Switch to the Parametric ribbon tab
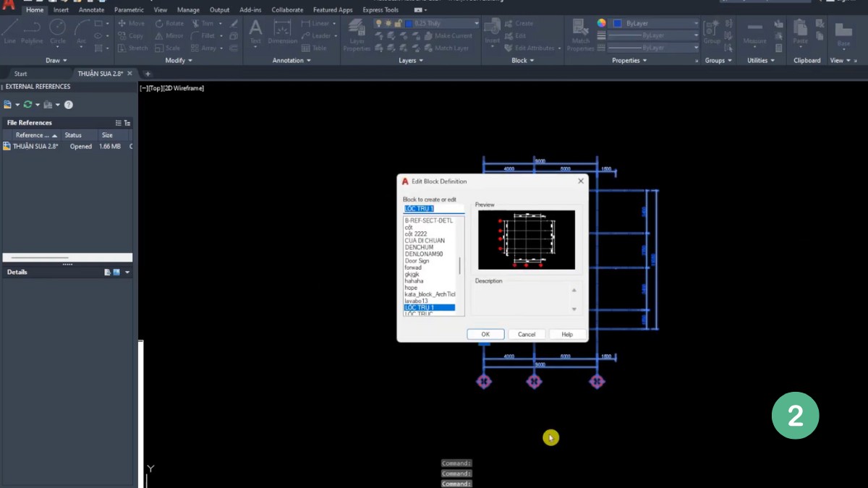Viewport: 868px width, 488px height. click(129, 10)
